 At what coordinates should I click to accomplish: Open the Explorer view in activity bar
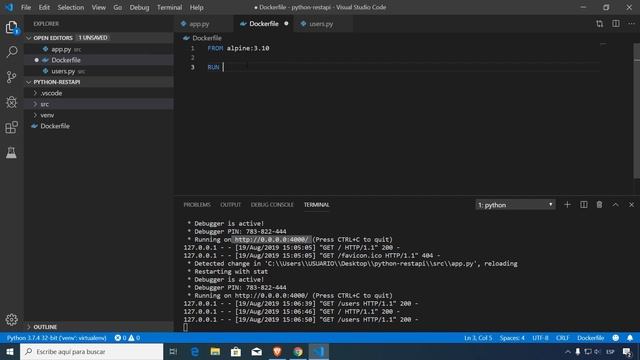[x=11, y=27]
